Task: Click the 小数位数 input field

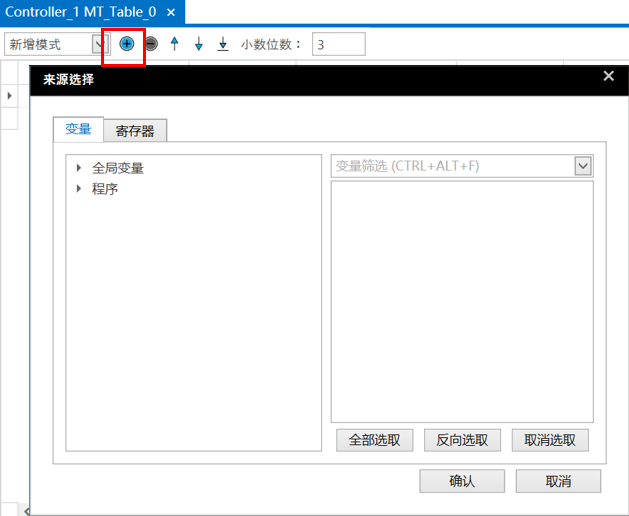Action: (x=338, y=44)
